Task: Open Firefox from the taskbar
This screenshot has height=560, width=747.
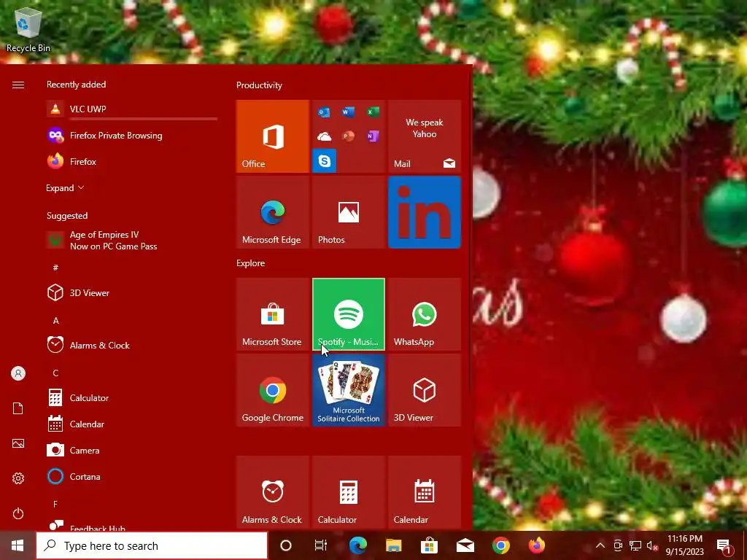Action: point(536,545)
